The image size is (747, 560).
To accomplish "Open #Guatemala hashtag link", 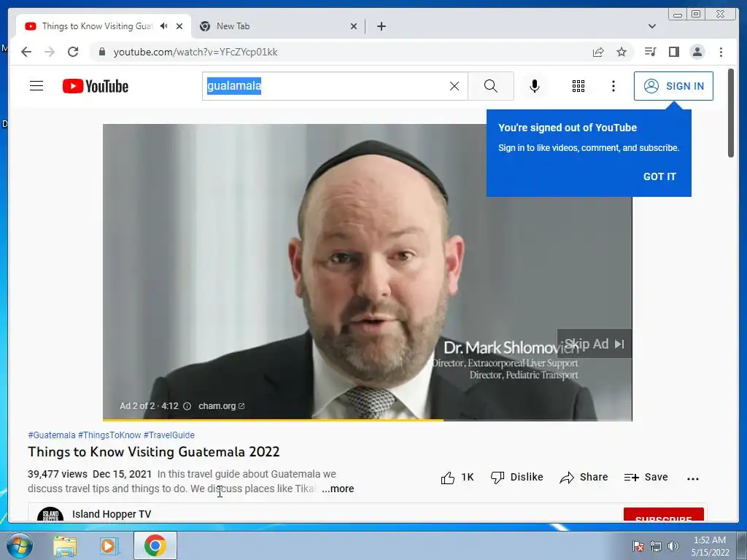I will pos(52,435).
